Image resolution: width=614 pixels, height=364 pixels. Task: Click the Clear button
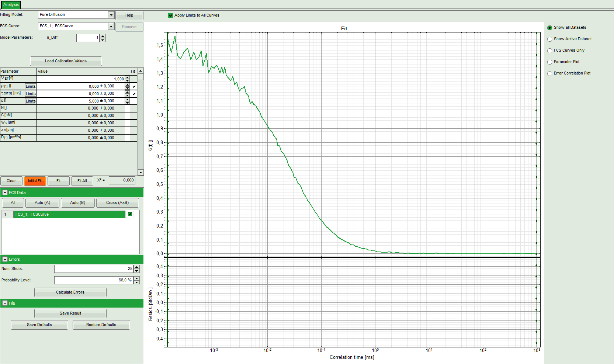tap(11, 181)
